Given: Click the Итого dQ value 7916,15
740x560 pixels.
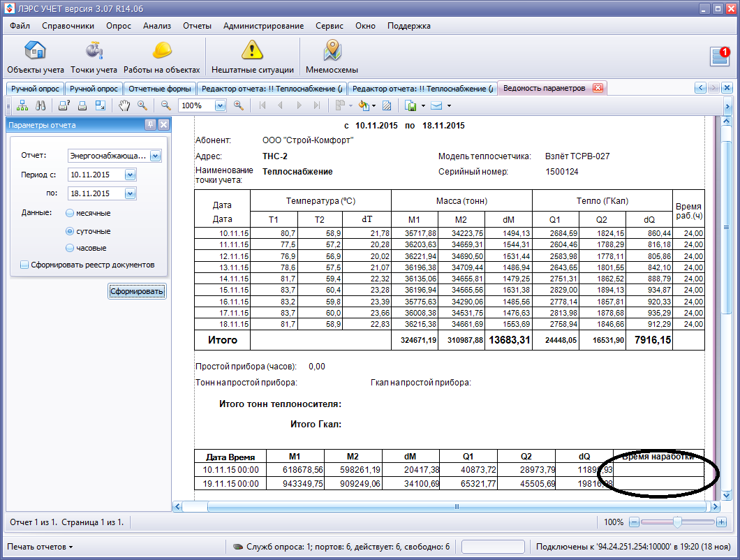Looking at the screenshot, I should pos(653,339).
